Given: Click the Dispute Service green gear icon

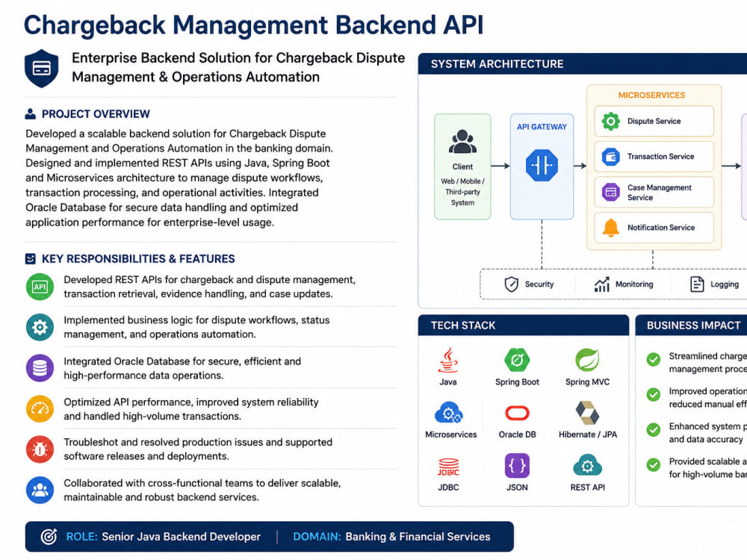Looking at the screenshot, I should (x=611, y=121).
